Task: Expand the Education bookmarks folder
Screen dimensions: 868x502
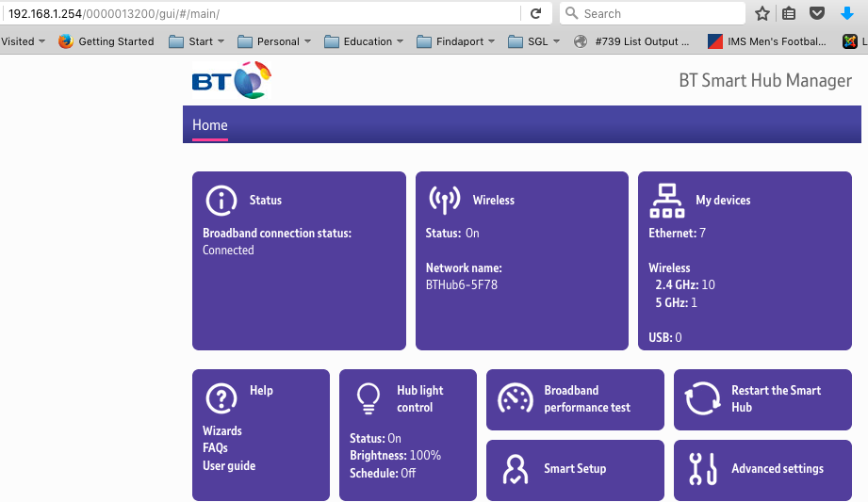Action: (364, 41)
